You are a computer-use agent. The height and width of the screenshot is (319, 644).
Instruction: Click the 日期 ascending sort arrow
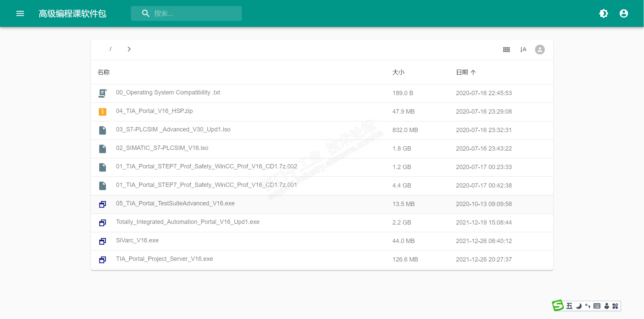tap(473, 72)
